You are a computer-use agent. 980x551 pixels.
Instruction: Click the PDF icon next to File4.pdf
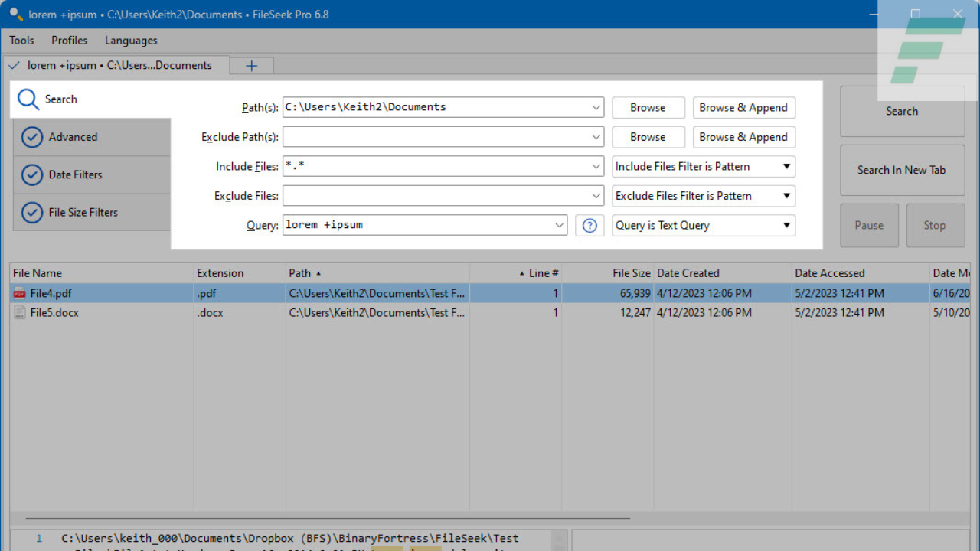20,293
